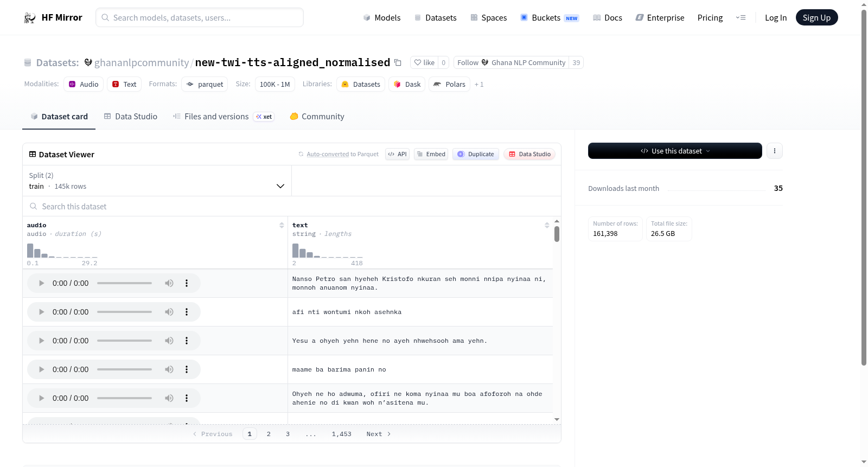The width and height of the screenshot is (868, 467).
Task: Select the Dask library tag
Action: coord(407,84)
